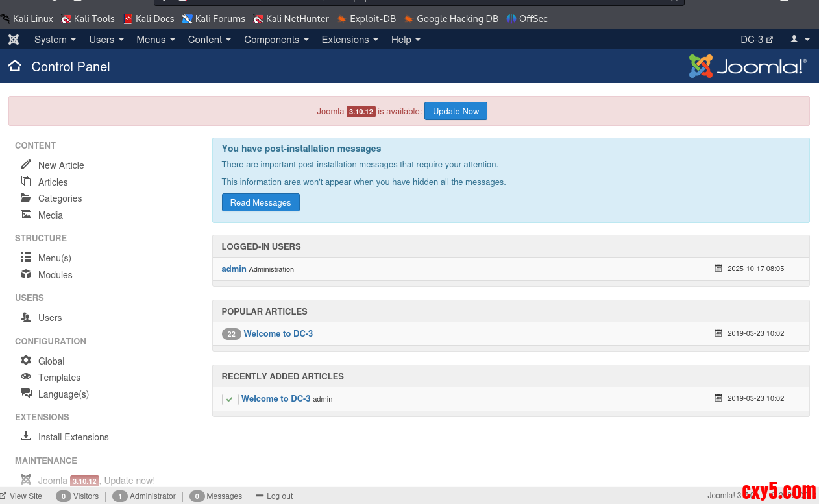Click the speech bubble icon beside Language(s)

point(26,393)
